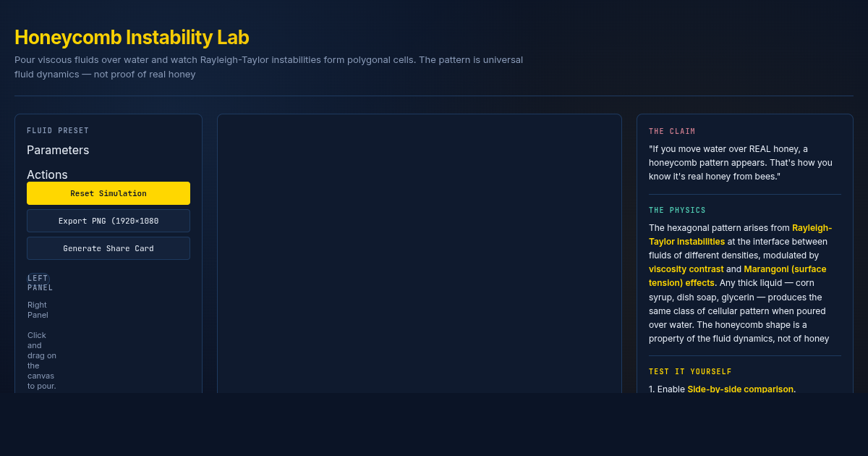
Task: Select the Left Panel label
Action: coord(40,282)
